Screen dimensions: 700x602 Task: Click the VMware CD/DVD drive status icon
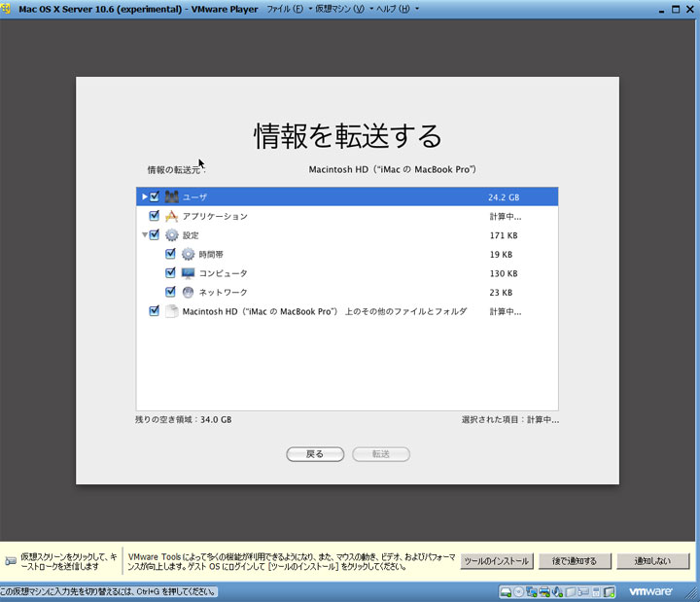519,591
